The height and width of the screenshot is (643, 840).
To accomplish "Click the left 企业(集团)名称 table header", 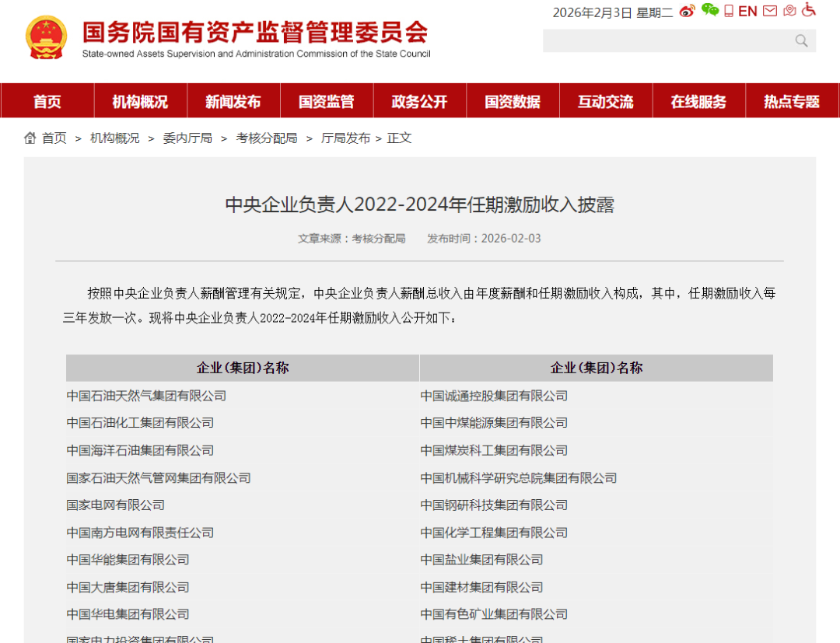I will click(x=243, y=368).
